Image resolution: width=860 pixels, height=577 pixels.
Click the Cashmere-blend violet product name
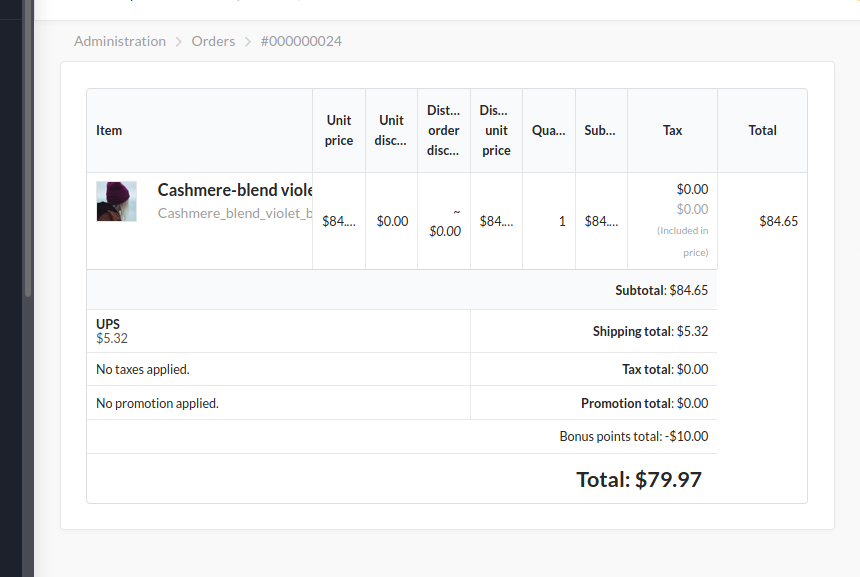point(235,190)
